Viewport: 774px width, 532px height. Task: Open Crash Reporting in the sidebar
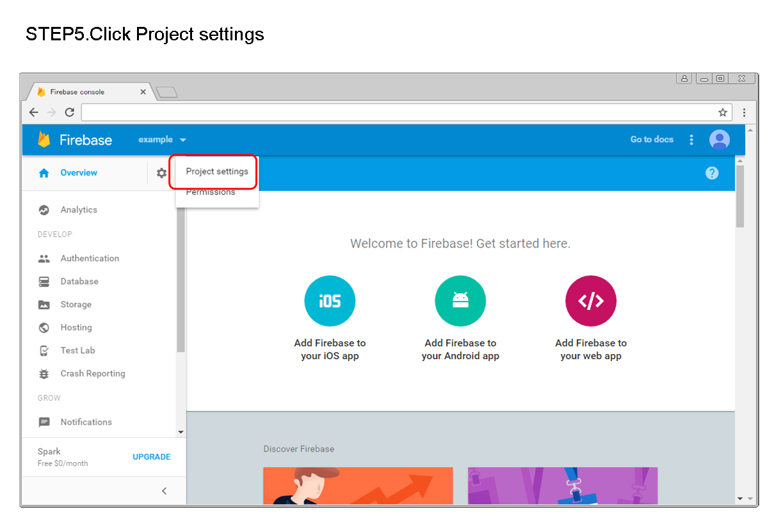point(92,374)
